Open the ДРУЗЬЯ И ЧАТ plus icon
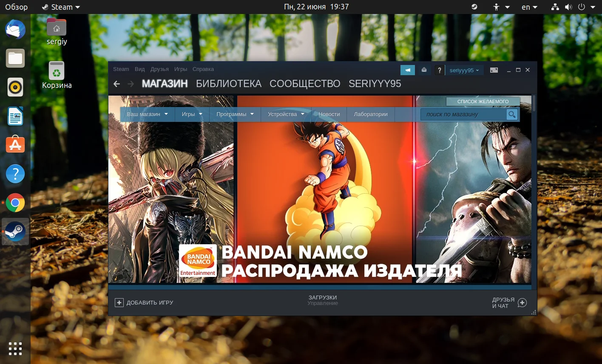 [x=522, y=303]
